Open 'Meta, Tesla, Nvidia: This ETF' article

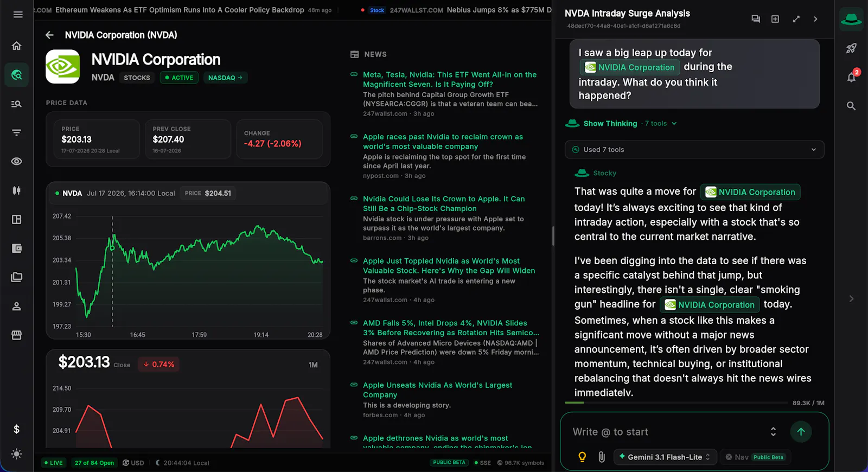pyautogui.click(x=450, y=80)
